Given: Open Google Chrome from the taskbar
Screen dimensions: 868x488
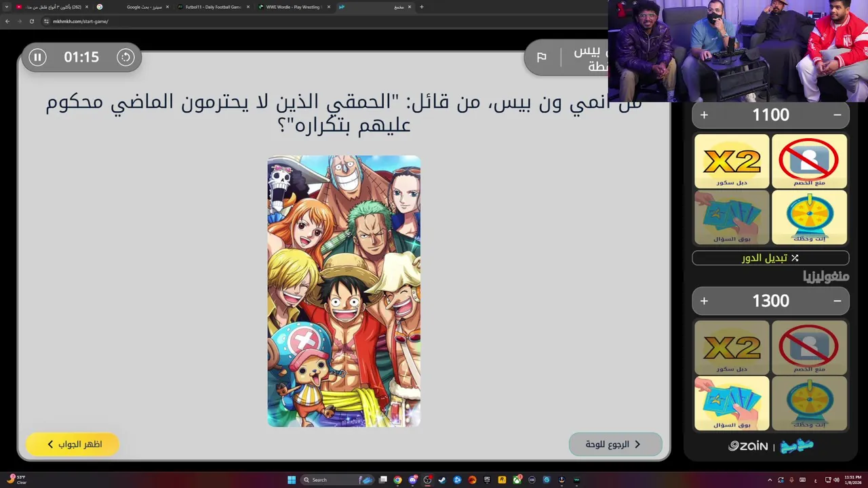Looking at the screenshot, I should coord(398,480).
